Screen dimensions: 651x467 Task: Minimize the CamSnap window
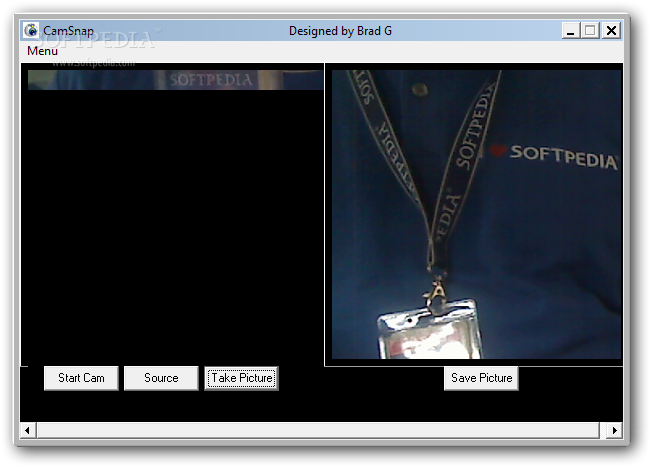pyautogui.click(x=571, y=31)
